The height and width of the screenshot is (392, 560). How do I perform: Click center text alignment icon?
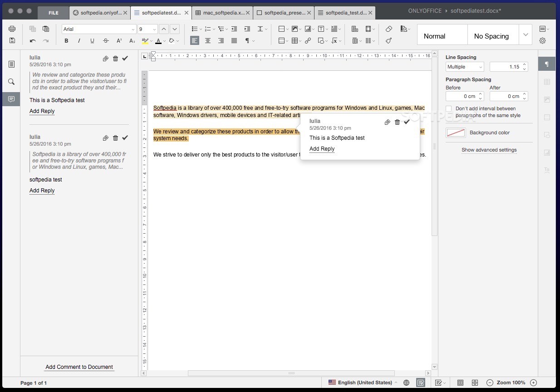(x=208, y=41)
